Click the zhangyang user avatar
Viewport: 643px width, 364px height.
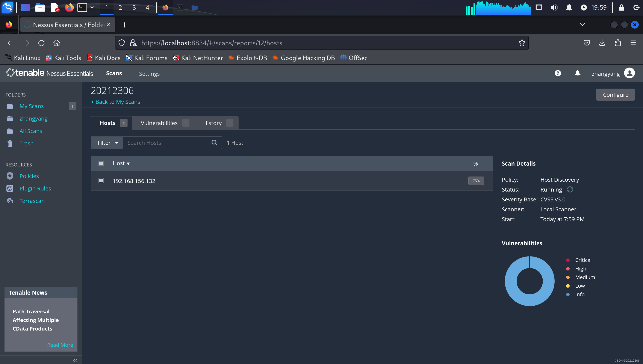point(629,73)
